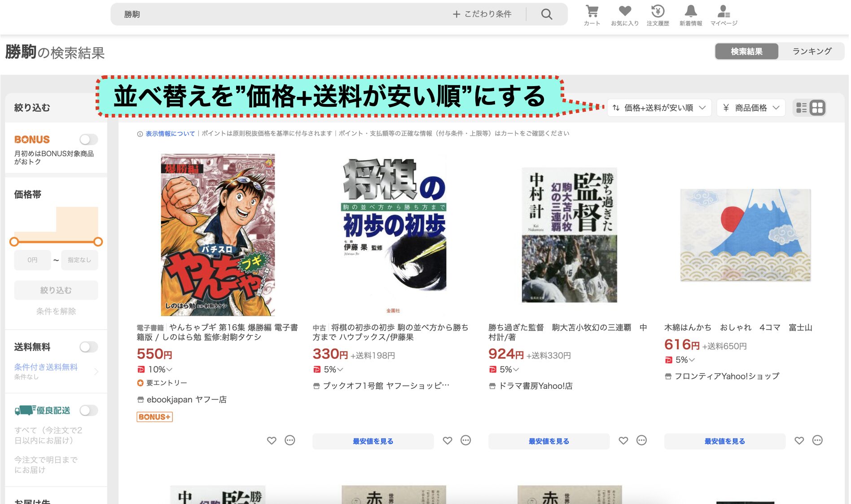851x504 pixels.
Task: Expand 5% points chevron on 木綿はんかち
Action: click(692, 360)
